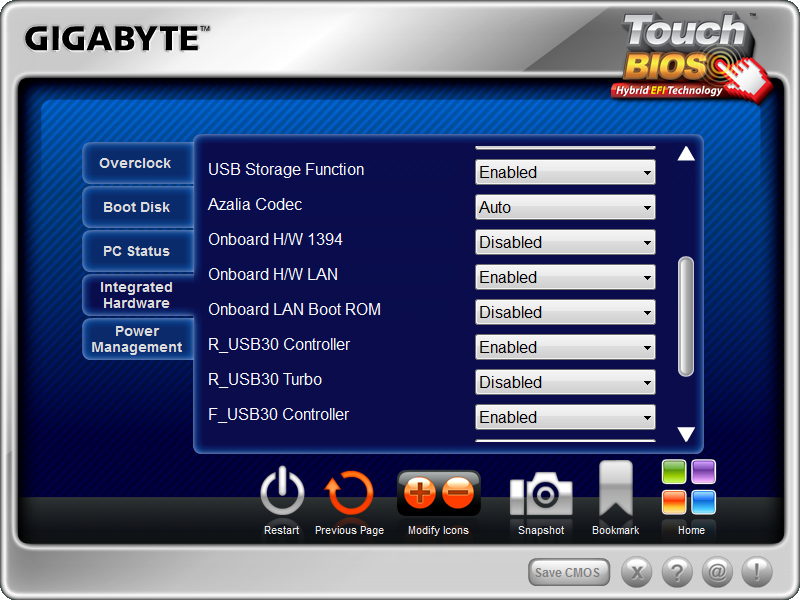Click the R_USB30 Controller label
The height and width of the screenshot is (600, 800).
tap(279, 344)
